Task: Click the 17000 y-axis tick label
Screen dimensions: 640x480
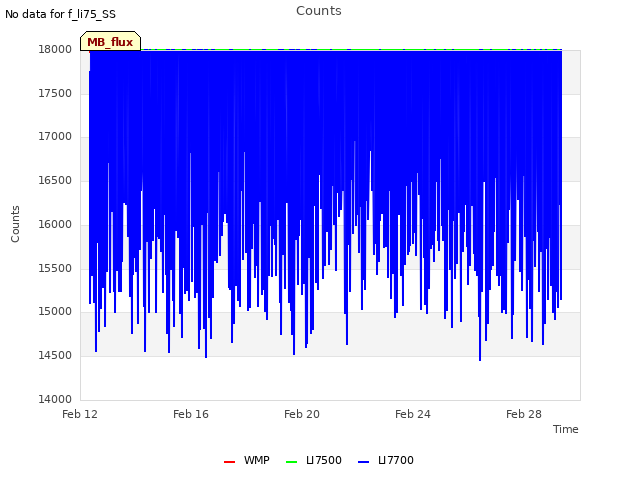Action: pos(55,136)
